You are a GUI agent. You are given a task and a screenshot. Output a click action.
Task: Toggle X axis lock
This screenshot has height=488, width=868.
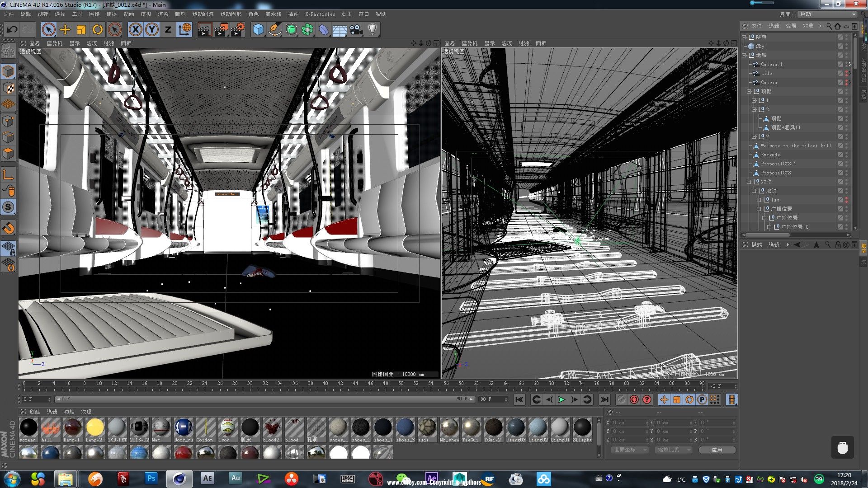pos(135,30)
